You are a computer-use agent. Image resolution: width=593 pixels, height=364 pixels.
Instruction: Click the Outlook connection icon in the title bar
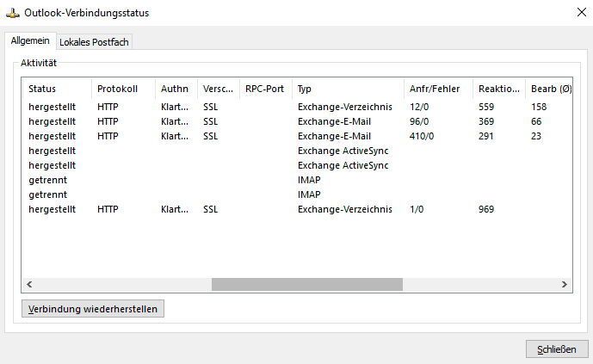click(x=13, y=13)
